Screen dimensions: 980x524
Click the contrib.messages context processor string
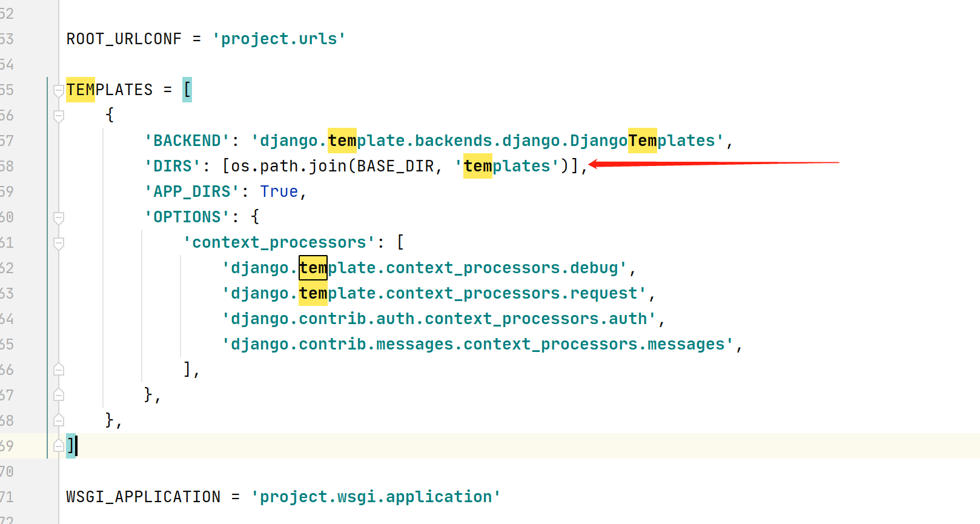478,344
